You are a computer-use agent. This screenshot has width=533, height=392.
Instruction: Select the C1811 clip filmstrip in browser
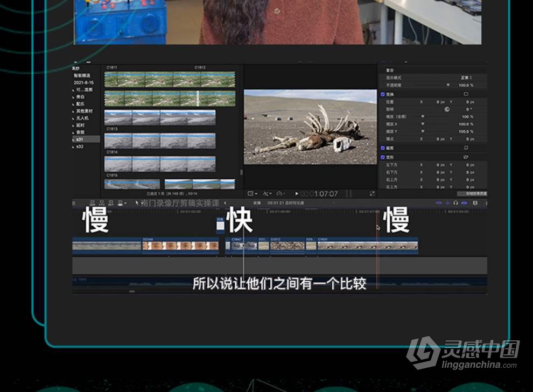click(170, 79)
